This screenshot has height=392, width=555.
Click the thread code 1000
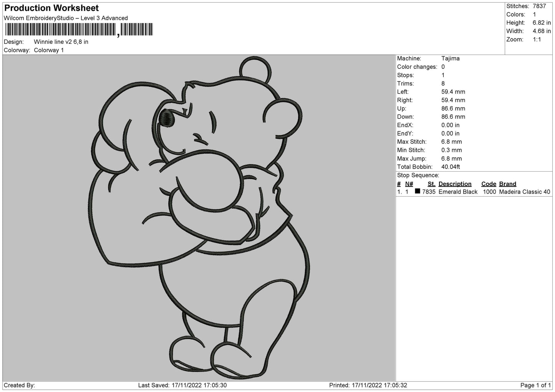[x=489, y=192]
